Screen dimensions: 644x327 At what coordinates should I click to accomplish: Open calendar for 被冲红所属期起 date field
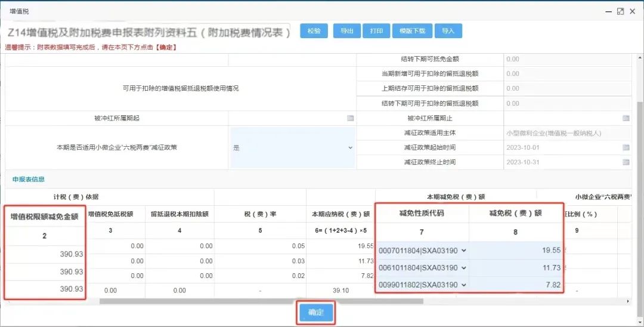351,118
